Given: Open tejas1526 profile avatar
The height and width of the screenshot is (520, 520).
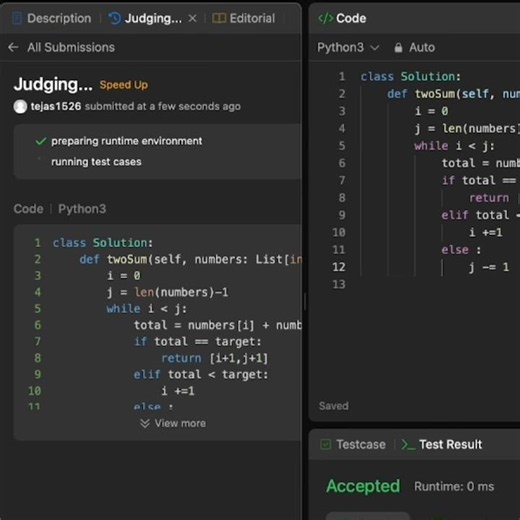Looking at the screenshot, I should pyautogui.click(x=20, y=107).
